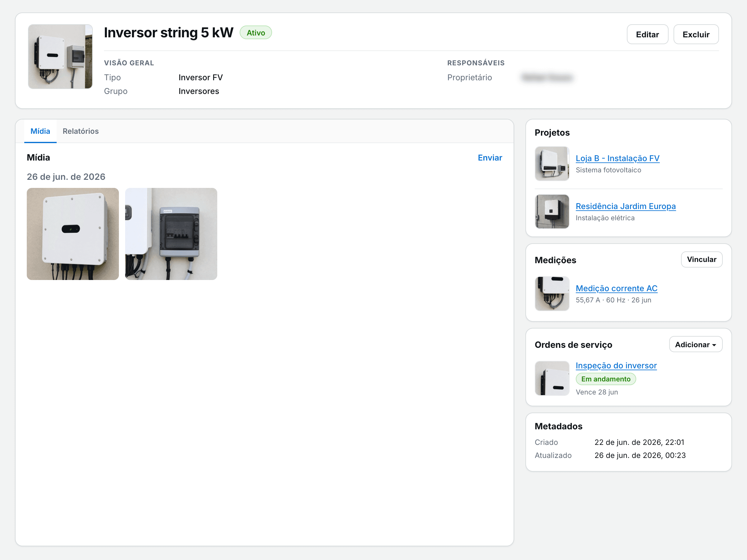Expand the Adicionar dropdown in Ordens de serviço
747x560 pixels.
coord(695,344)
